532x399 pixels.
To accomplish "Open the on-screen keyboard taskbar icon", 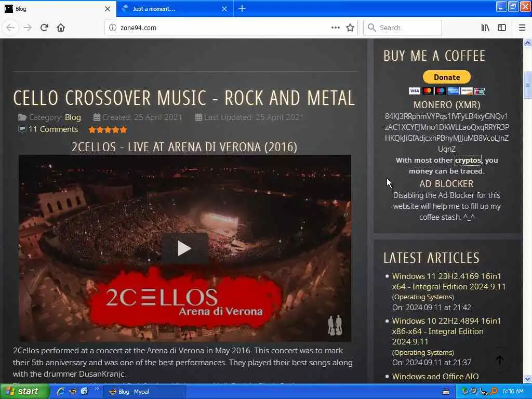I will click(x=445, y=392).
